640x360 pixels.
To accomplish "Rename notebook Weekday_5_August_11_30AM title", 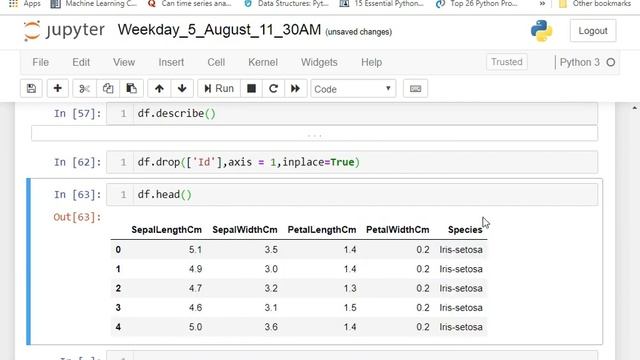I will [x=219, y=30].
